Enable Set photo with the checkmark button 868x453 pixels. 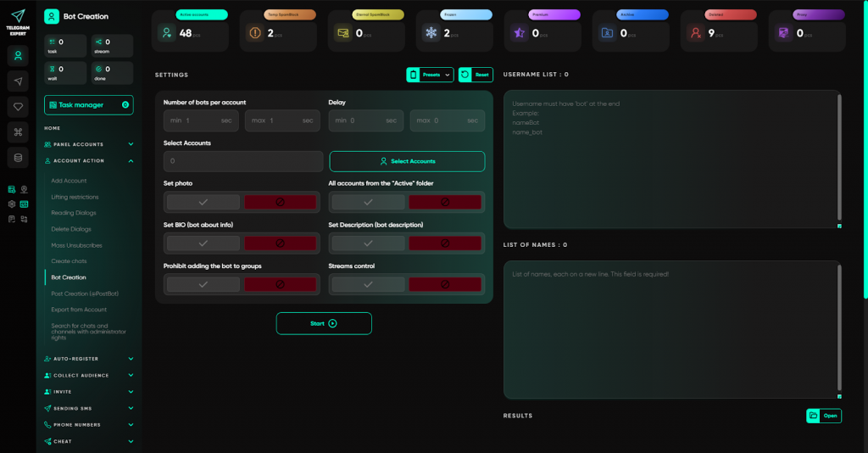[203, 202]
